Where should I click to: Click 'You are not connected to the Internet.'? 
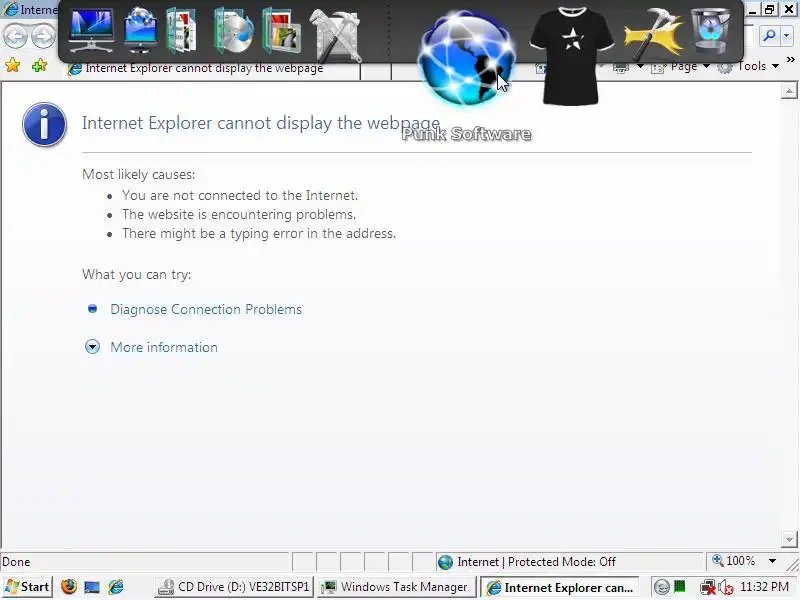[240, 195]
